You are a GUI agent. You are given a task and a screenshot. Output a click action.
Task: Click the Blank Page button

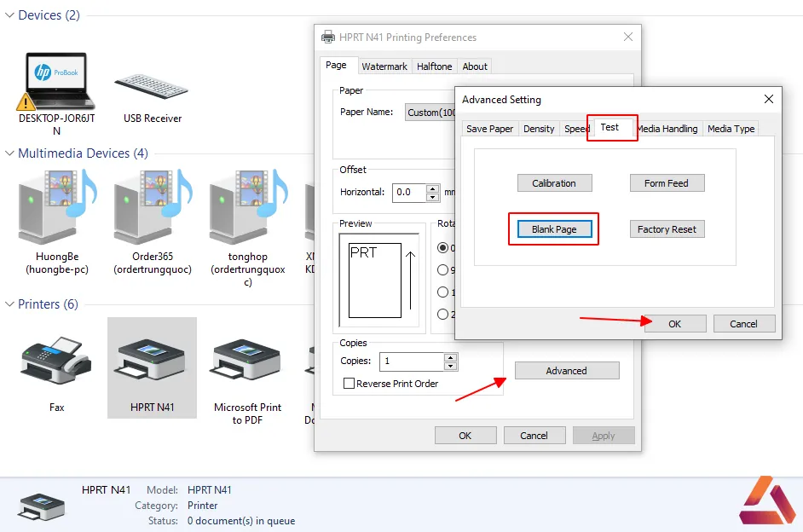click(554, 229)
